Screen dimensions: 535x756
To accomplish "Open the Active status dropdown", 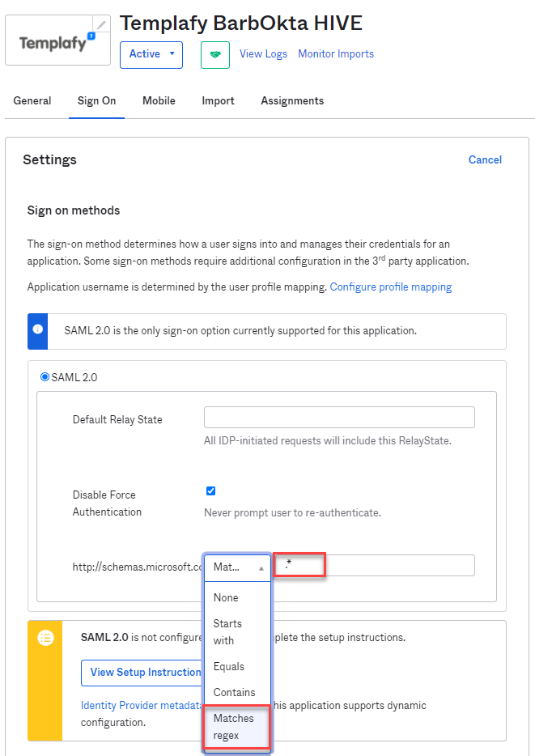I will [x=151, y=54].
